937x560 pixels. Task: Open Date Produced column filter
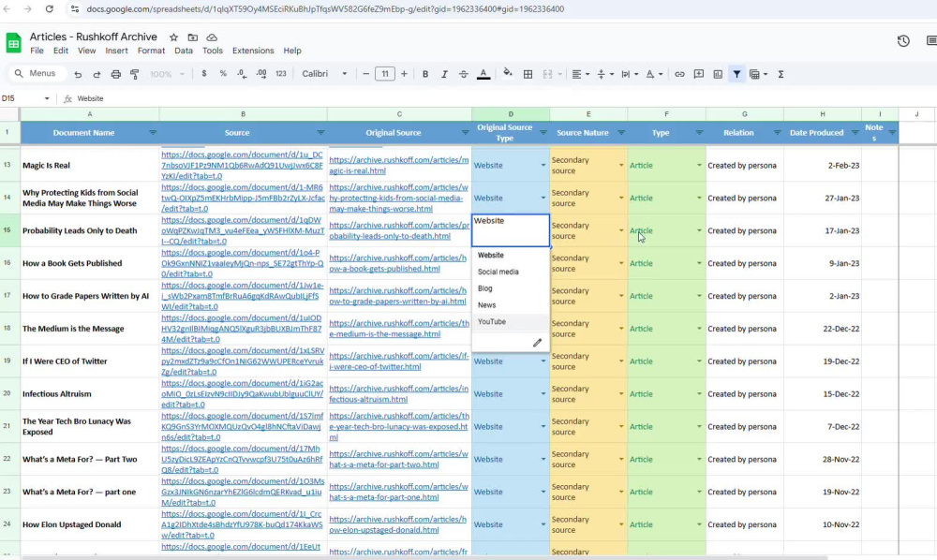(x=855, y=133)
